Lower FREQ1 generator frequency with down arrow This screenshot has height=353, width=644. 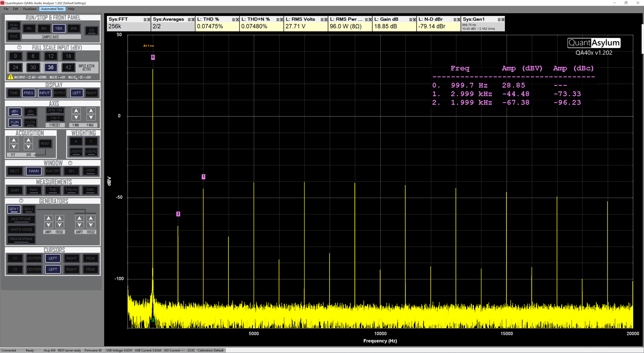click(60, 225)
